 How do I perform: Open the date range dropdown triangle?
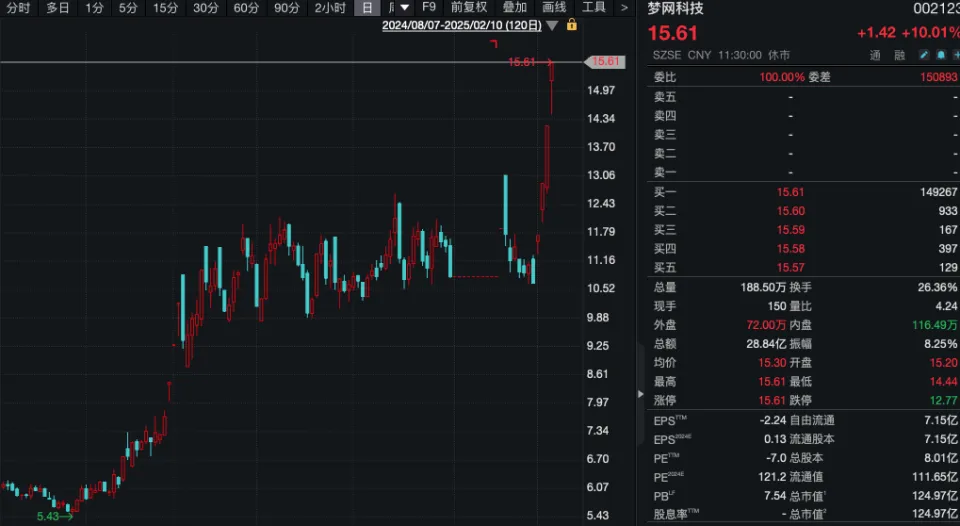tap(552, 26)
